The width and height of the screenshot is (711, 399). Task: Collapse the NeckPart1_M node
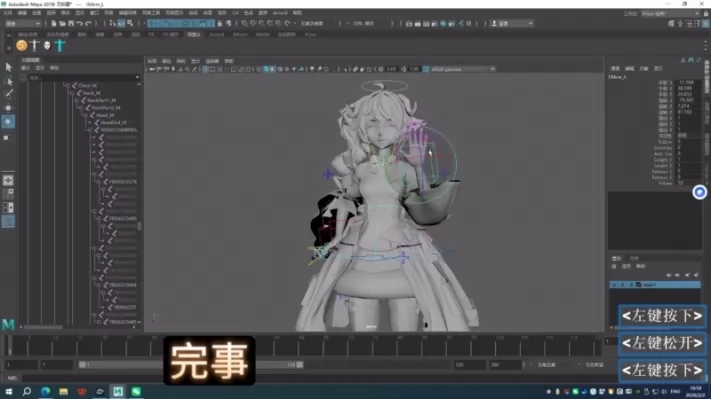pyautogui.click(x=76, y=100)
